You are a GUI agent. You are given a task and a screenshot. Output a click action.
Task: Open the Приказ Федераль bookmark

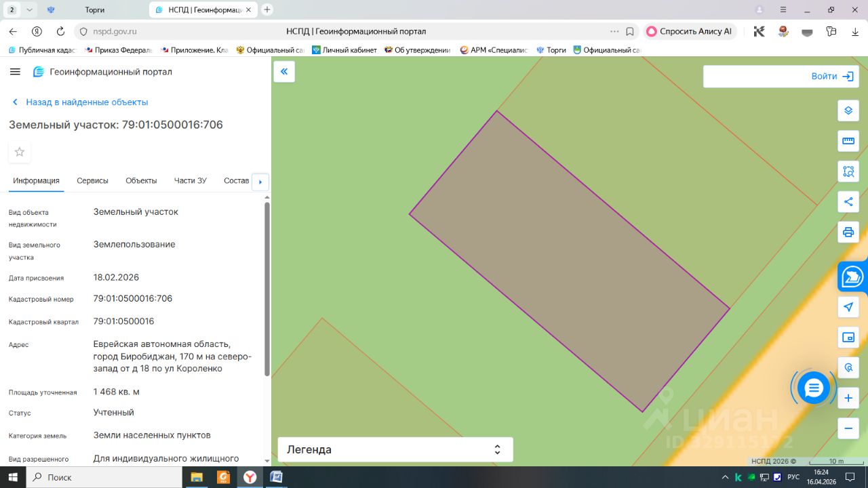pos(119,50)
